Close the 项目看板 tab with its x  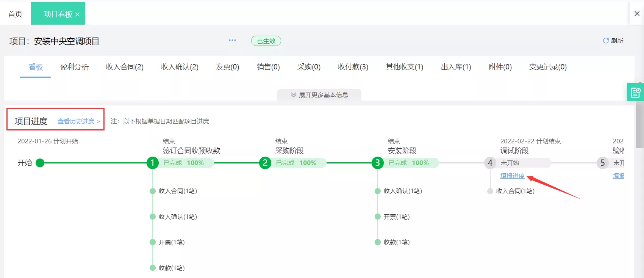[77, 14]
